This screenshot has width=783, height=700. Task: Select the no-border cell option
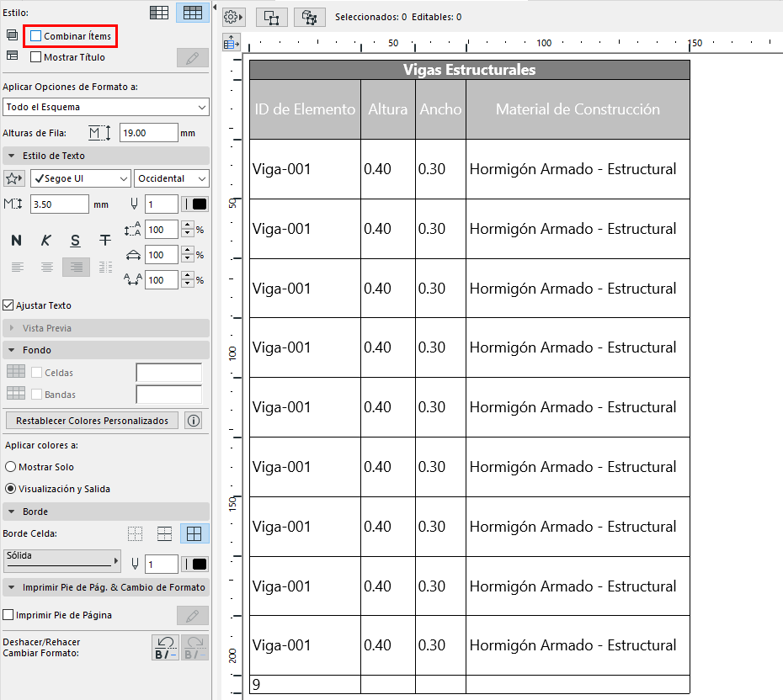135,534
